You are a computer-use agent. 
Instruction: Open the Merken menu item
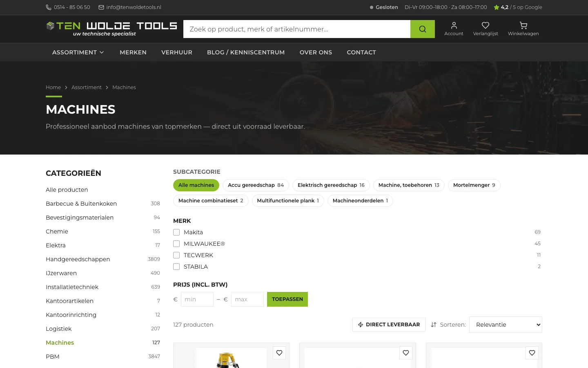133,52
